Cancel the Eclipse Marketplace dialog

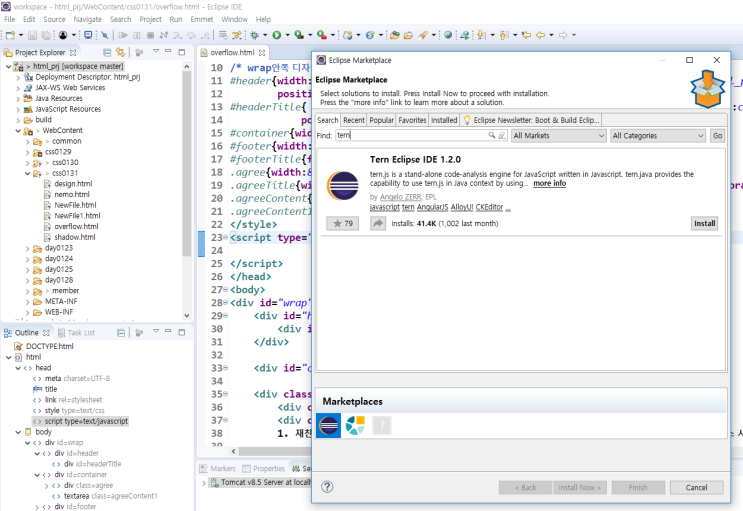click(696, 487)
